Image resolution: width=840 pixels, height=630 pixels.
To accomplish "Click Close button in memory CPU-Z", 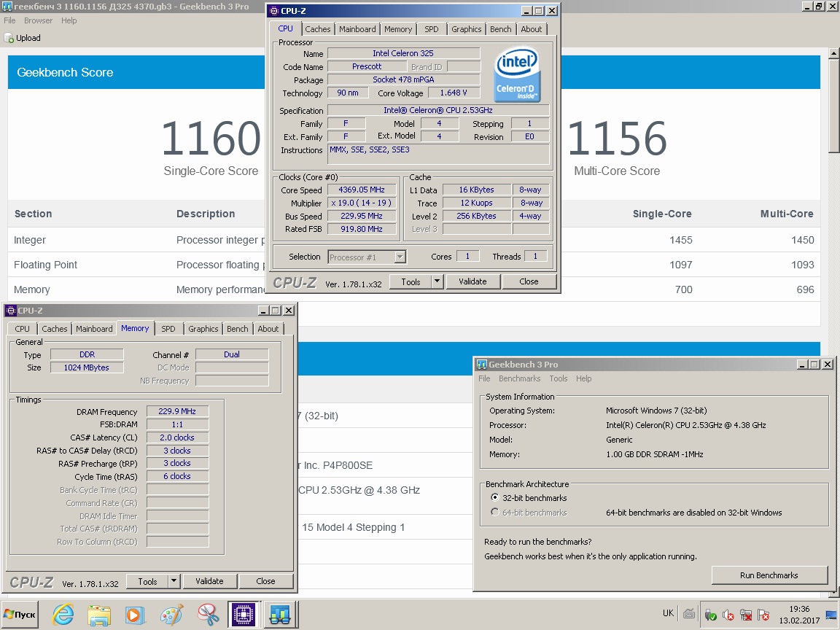I will (265, 580).
